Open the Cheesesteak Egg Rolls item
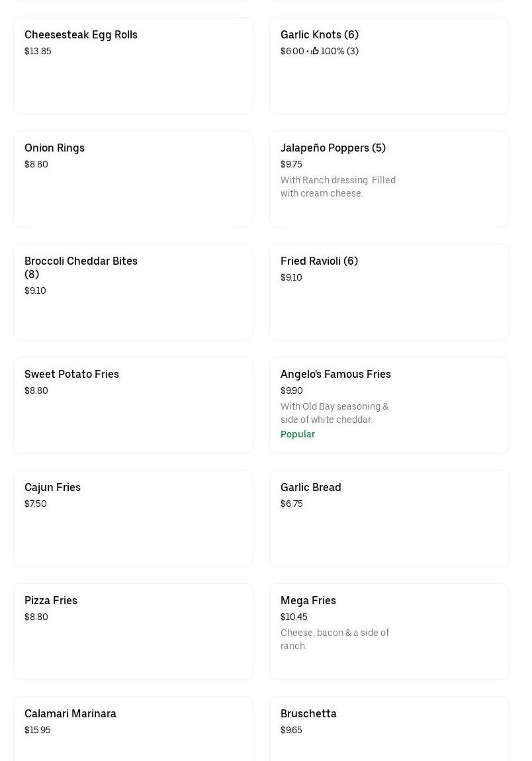 tap(133, 66)
